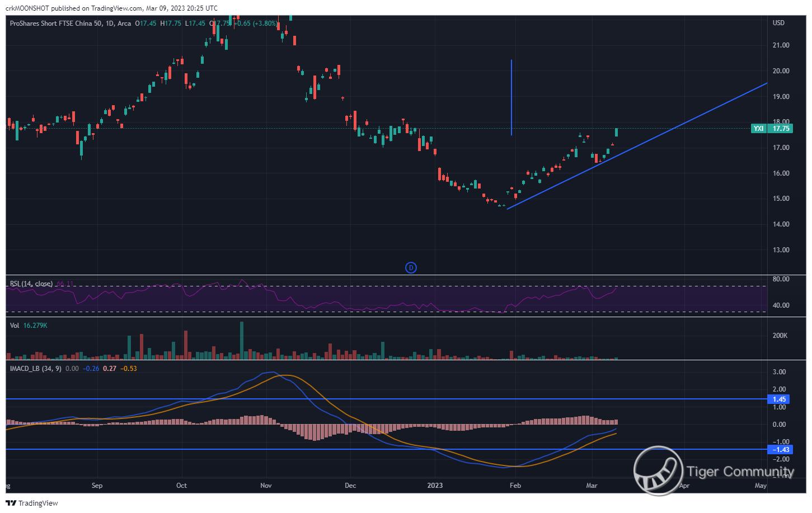Click the Oct label on the time axis
The width and height of the screenshot is (812, 513).
point(181,486)
